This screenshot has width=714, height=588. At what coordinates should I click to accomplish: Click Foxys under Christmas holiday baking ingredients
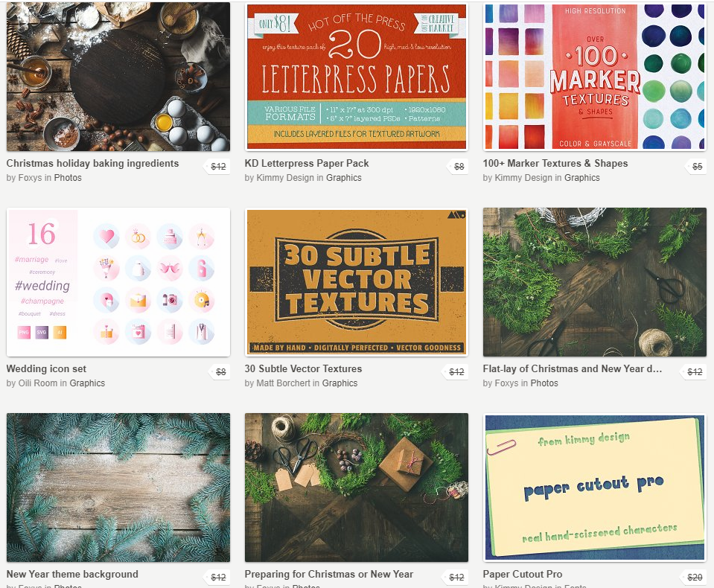tap(31, 178)
